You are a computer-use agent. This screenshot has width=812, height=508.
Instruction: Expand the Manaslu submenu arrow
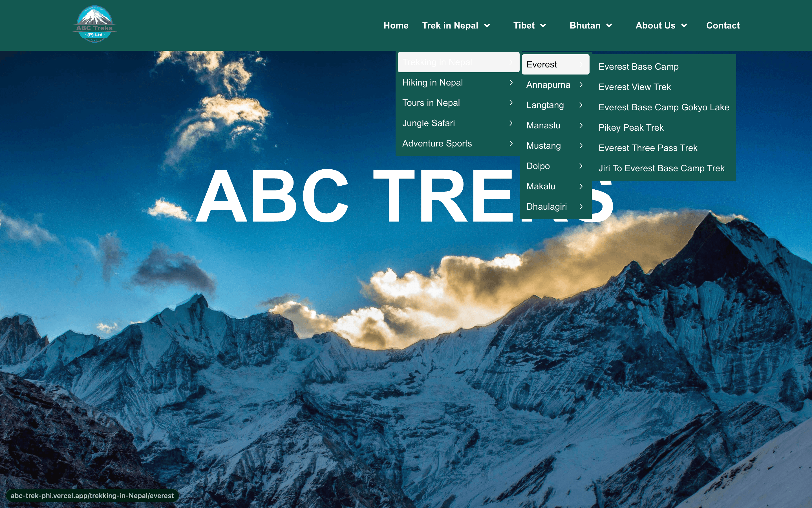coord(581,125)
